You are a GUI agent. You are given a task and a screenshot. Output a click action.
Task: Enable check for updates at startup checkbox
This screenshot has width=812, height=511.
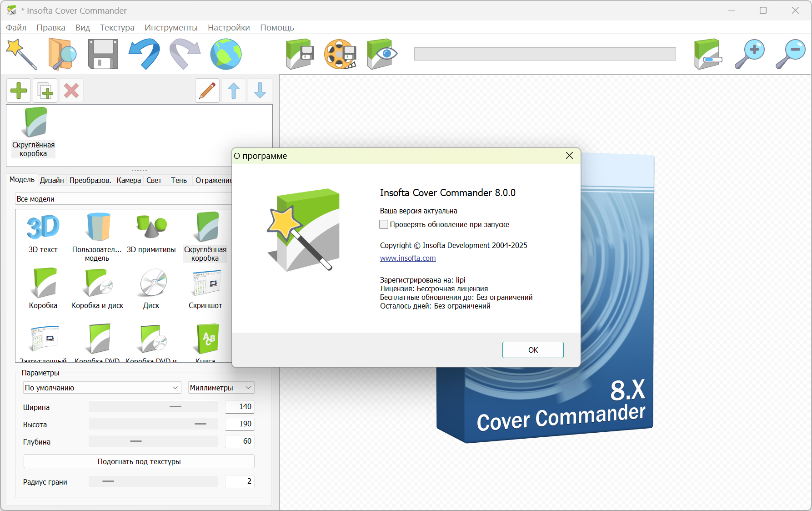point(384,224)
